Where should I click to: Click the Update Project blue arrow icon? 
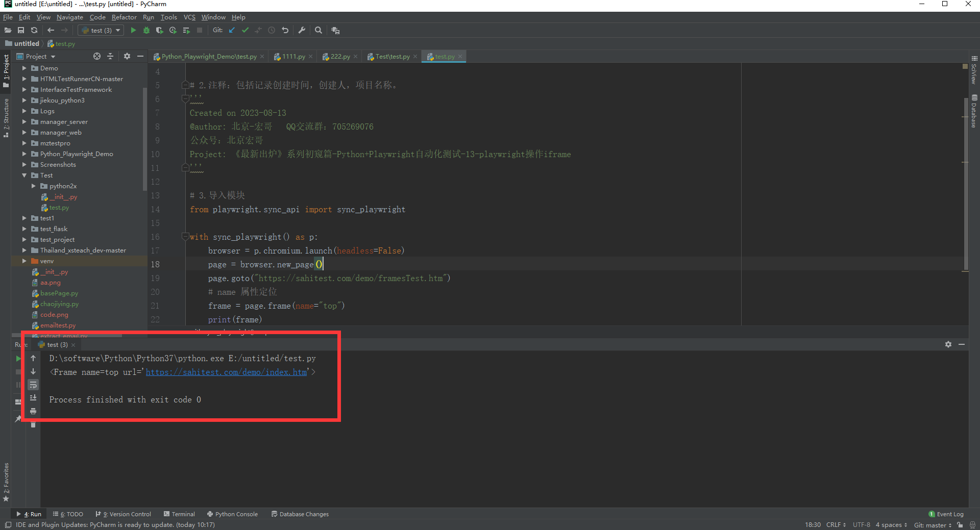231,30
